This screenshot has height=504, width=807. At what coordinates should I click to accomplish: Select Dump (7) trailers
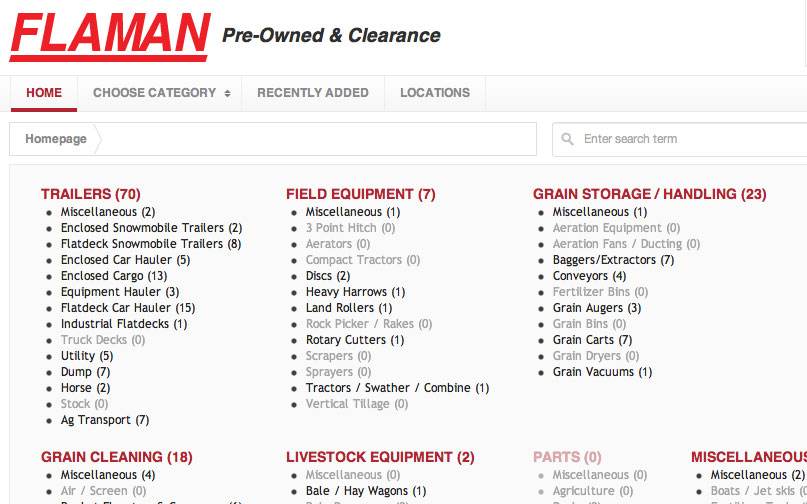(x=85, y=372)
